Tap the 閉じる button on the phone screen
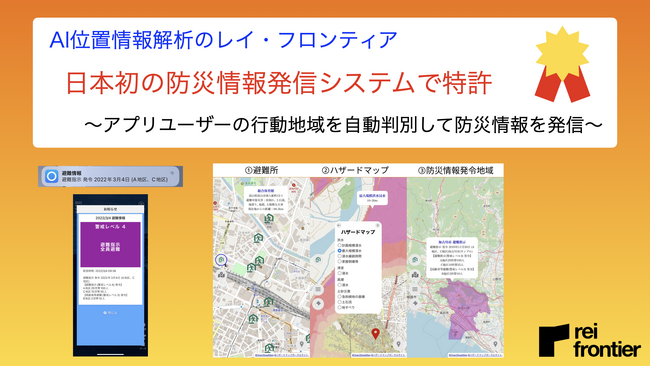This screenshot has height=366, width=650. click(110, 313)
